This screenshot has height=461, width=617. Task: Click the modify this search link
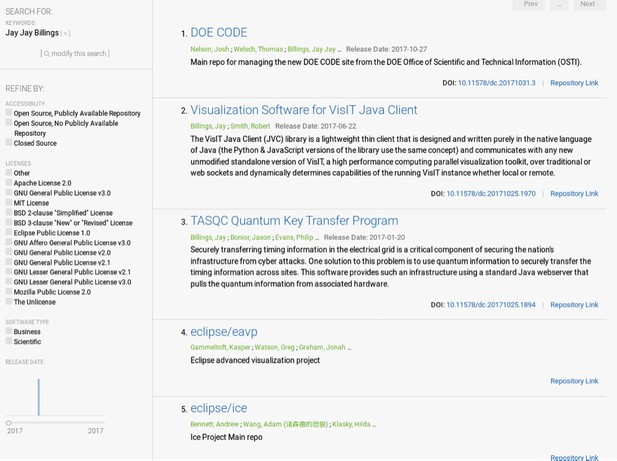[75, 53]
